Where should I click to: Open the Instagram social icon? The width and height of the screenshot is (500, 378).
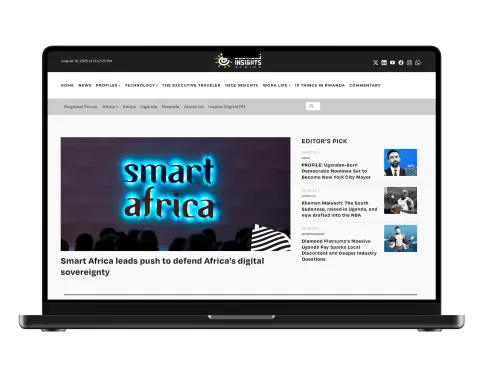[409, 62]
